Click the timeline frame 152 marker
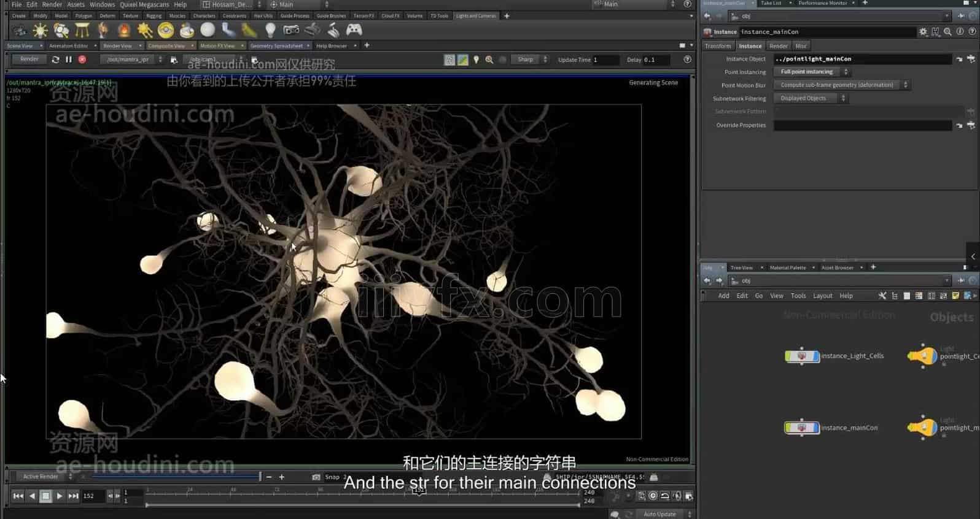The image size is (980, 519). click(x=419, y=490)
